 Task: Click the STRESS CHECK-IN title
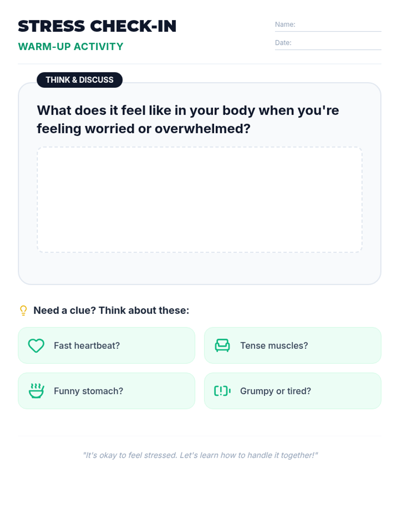coord(97,26)
